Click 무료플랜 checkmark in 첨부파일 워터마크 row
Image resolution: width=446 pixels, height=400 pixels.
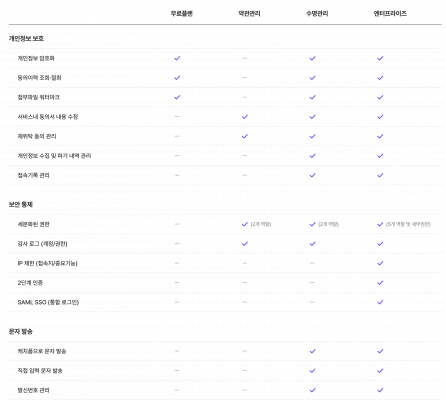(177, 97)
